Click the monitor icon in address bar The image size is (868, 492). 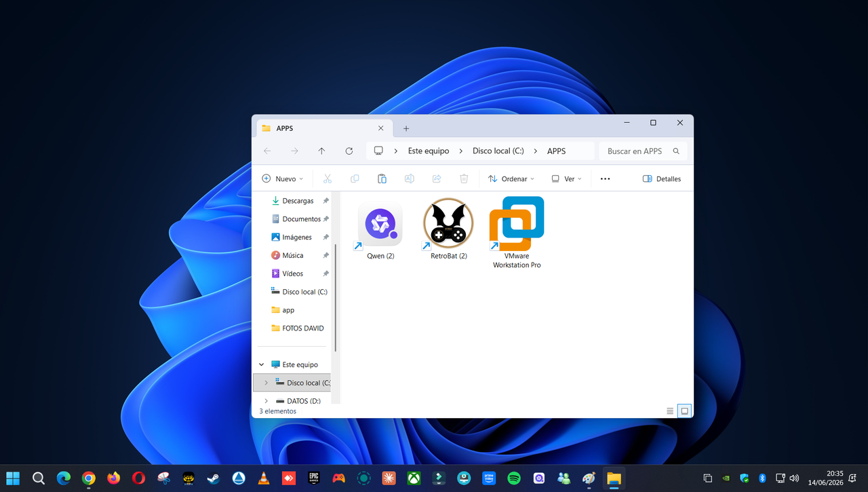point(378,151)
